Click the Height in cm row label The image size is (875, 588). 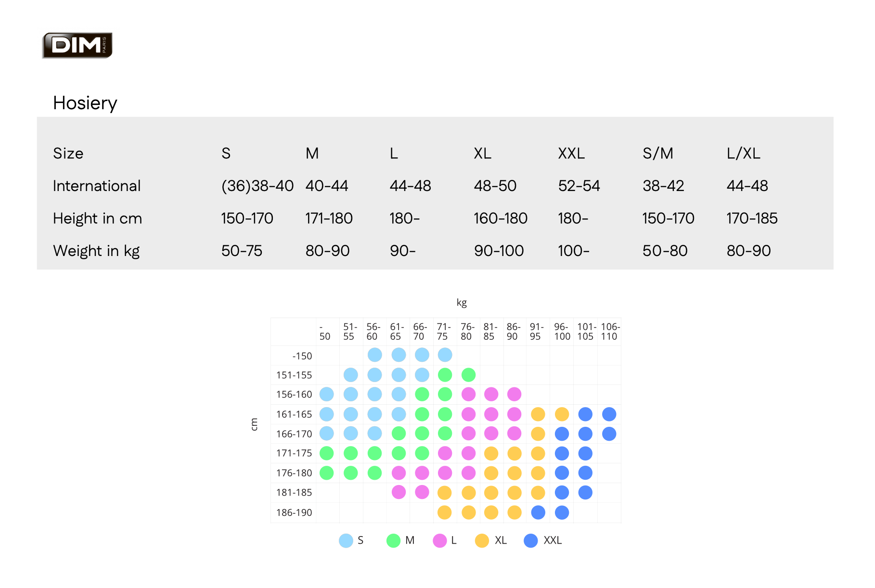[97, 218]
